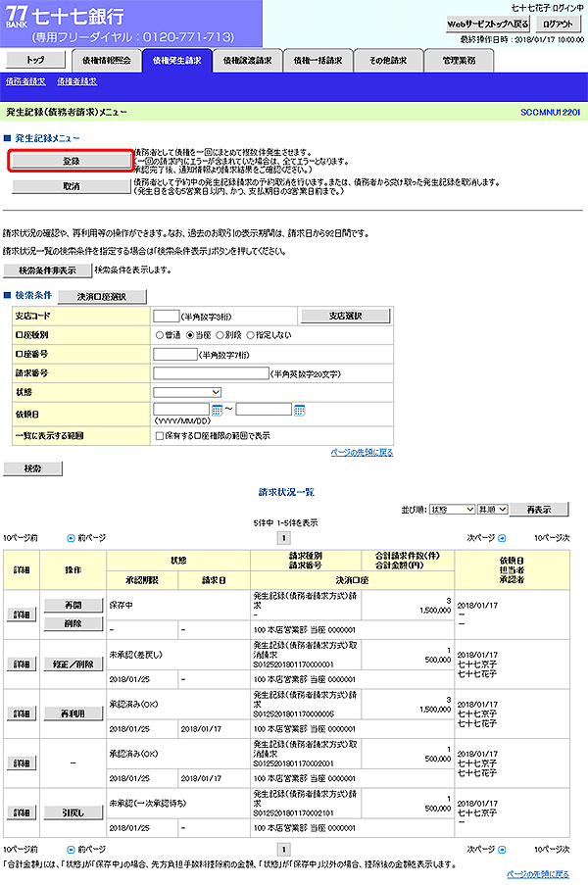Screen dimensions: 588x885
Task: Click the 登録 button
Action: 72,161
